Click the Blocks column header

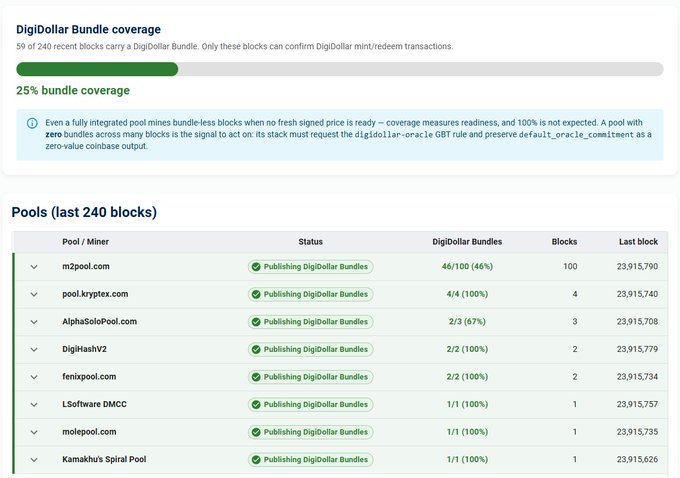[564, 242]
